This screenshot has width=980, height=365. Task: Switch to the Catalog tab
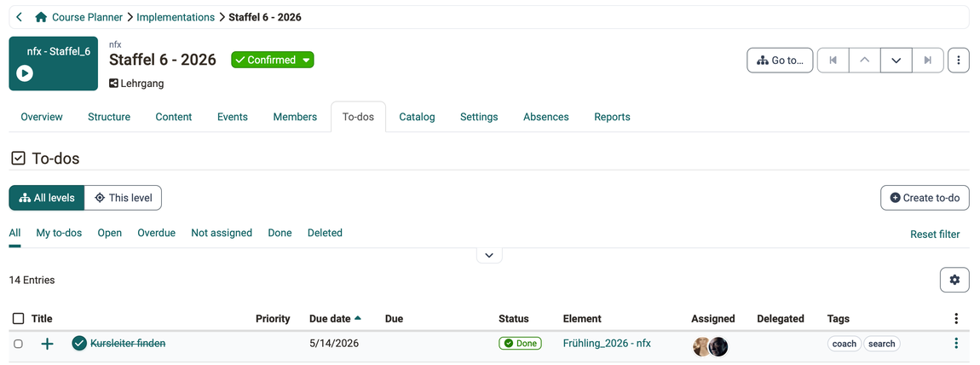[417, 117]
